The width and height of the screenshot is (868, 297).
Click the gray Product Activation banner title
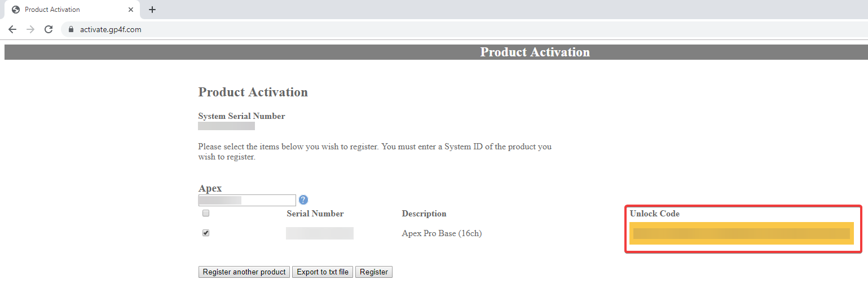(x=535, y=52)
